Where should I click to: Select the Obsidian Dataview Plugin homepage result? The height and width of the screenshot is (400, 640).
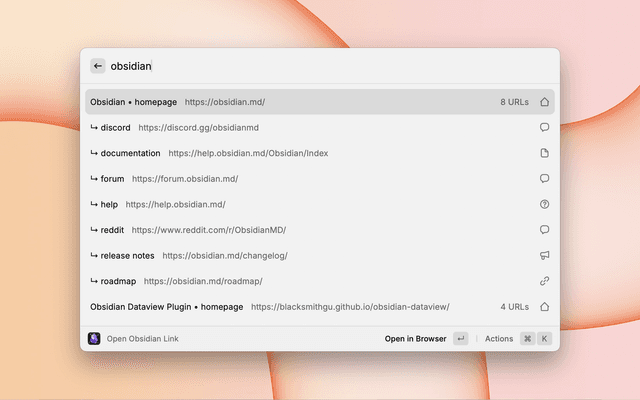pos(270,307)
